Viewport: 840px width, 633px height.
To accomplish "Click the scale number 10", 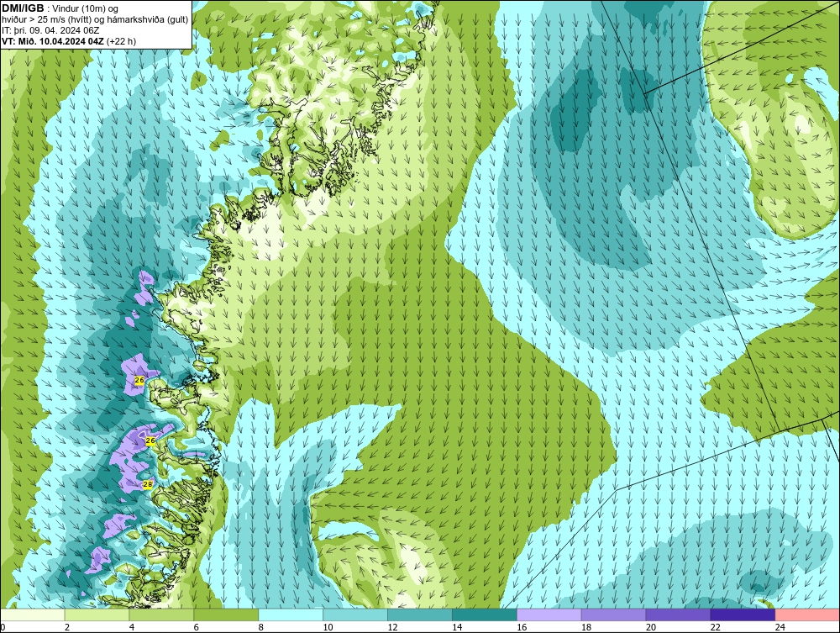I will (328, 627).
